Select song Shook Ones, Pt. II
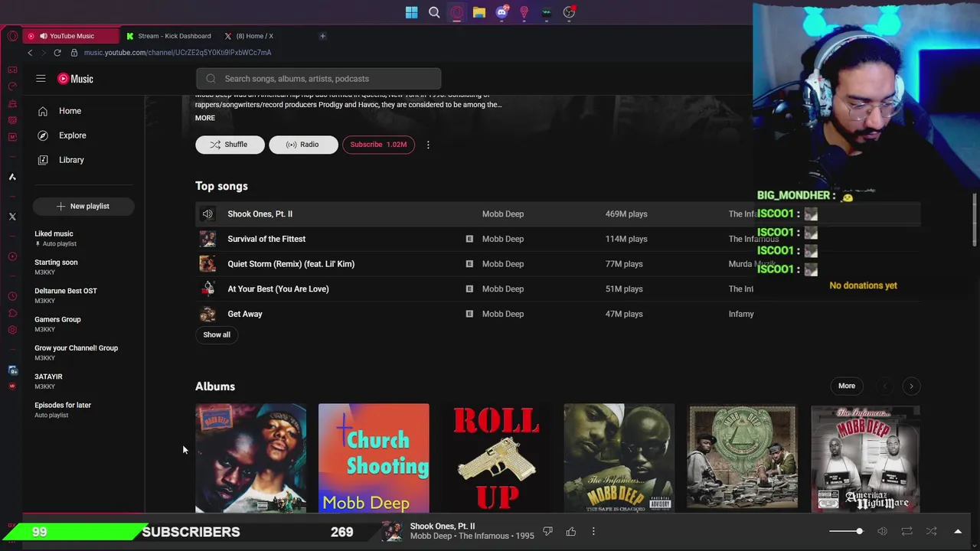980x551 pixels. tap(260, 214)
